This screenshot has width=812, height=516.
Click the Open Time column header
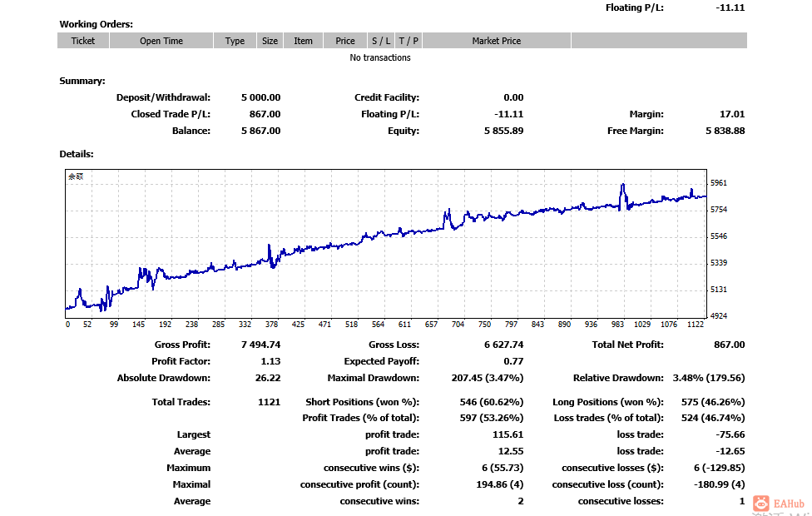pyautogui.click(x=161, y=41)
